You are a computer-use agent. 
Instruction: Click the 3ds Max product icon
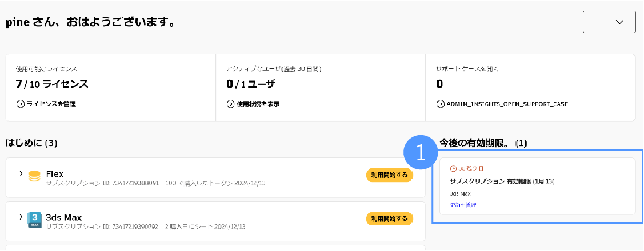click(35, 220)
